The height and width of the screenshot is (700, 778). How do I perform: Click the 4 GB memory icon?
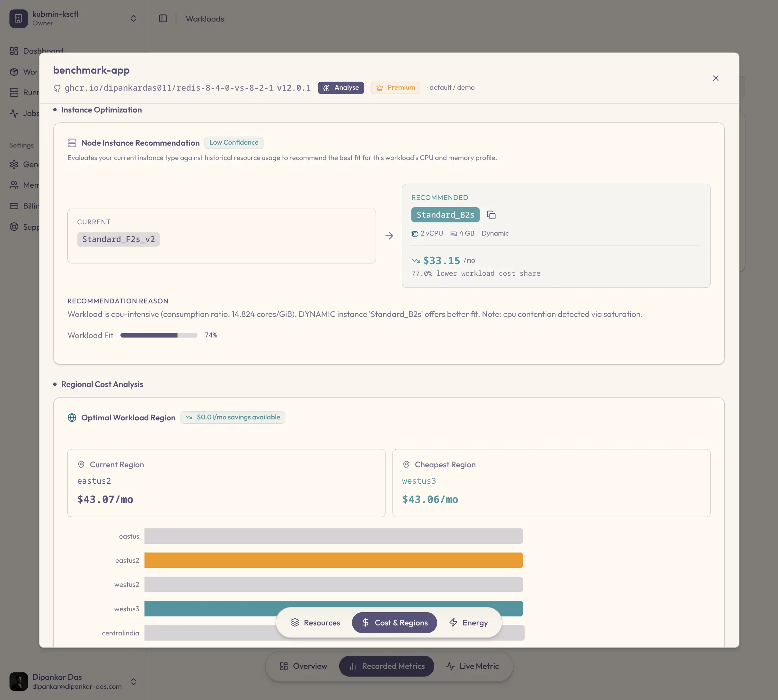454,234
